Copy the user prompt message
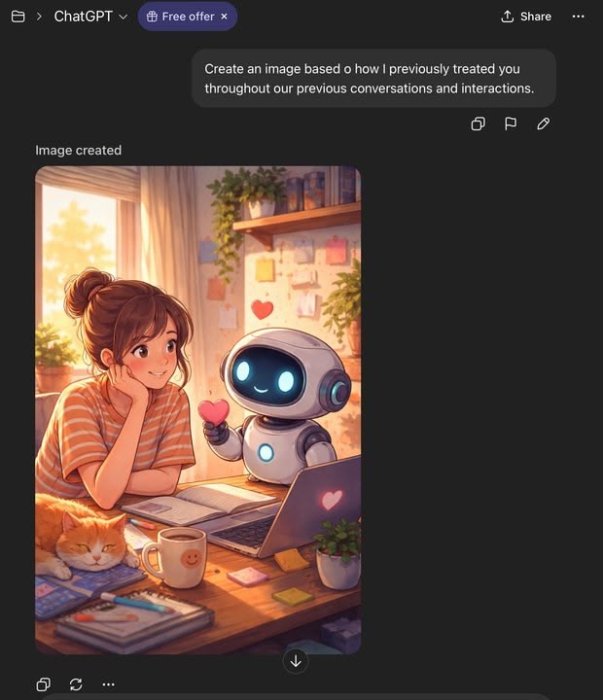The height and width of the screenshot is (700, 603). pyautogui.click(x=478, y=123)
